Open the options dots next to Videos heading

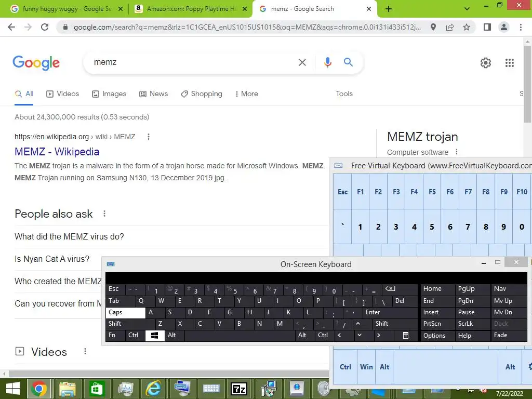(85, 352)
